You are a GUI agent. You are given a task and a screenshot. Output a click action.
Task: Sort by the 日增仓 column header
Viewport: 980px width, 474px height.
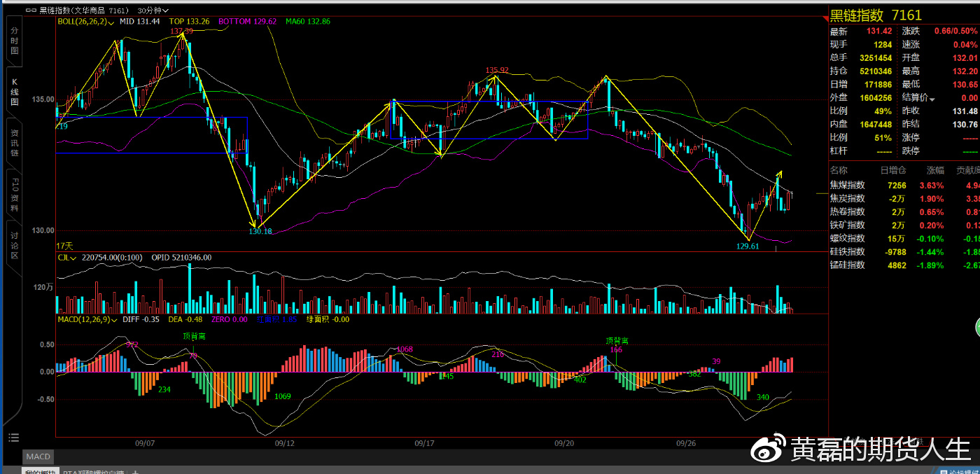[892, 170]
